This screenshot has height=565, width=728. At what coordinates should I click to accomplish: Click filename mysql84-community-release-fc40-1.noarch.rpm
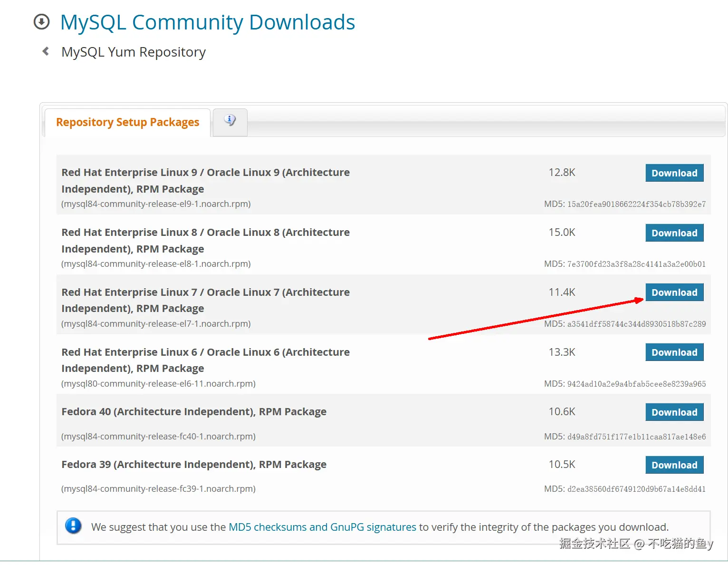158,437
